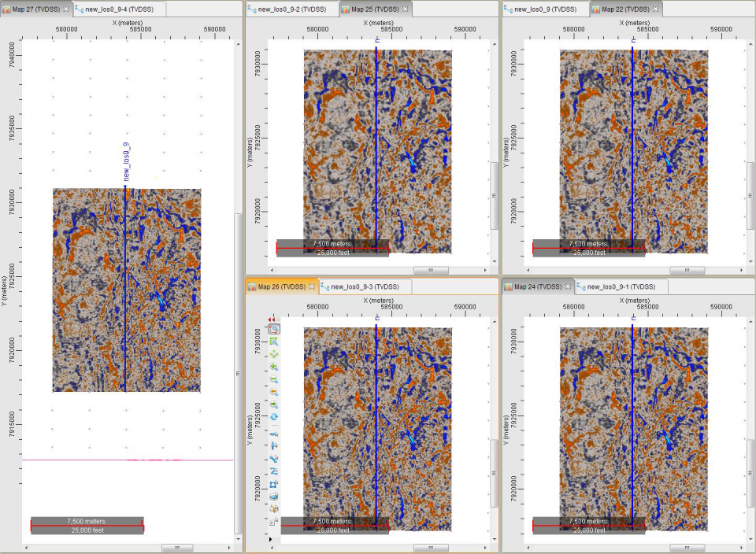Screen dimensions: 756x554
Task: Click the horizontal scrollbar thumb in Map 26
Action: (431, 548)
